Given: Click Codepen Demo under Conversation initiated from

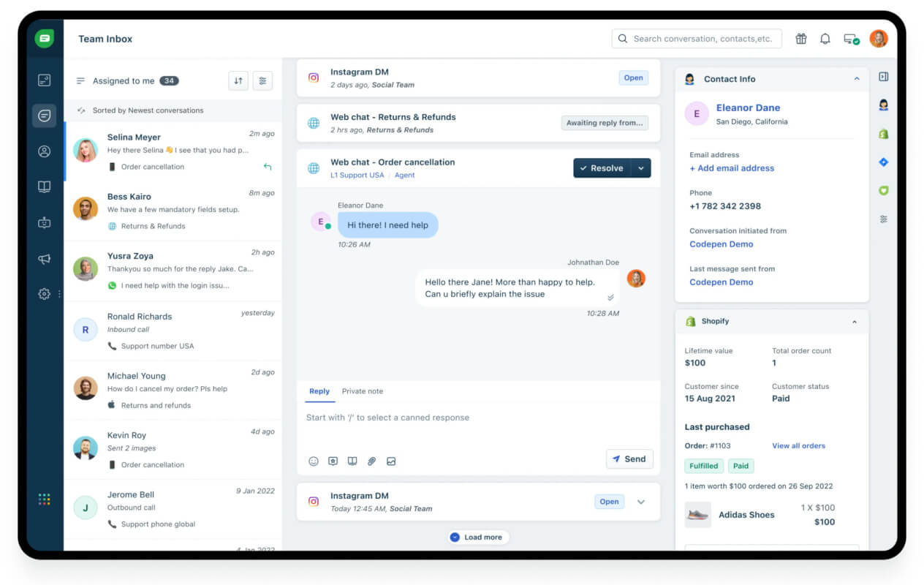Looking at the screenshot, I should 721,244.
